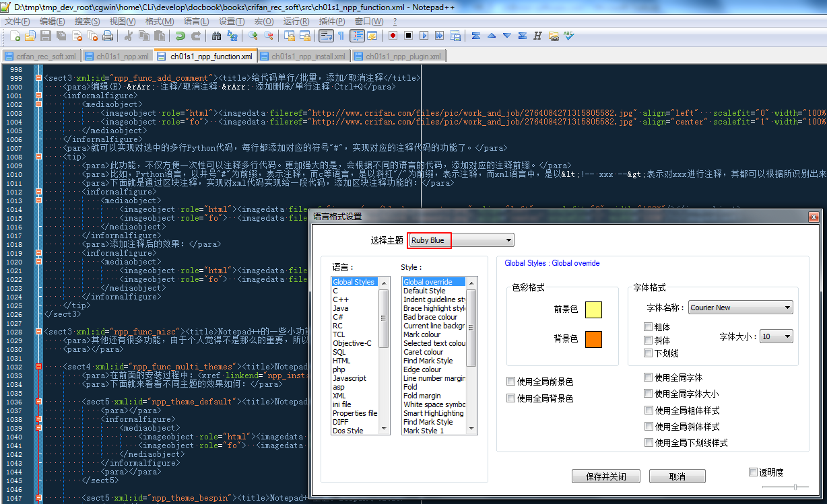Click the New file toolbar icon
The width and height of the screenshot is (827, 504).
click(x=15, y=36)
